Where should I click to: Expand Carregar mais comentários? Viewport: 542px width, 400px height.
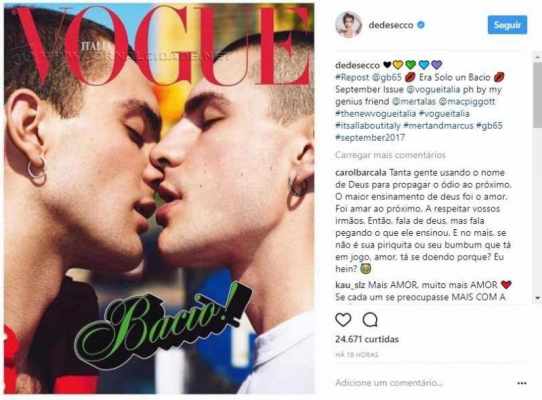(x=390, y=155)
